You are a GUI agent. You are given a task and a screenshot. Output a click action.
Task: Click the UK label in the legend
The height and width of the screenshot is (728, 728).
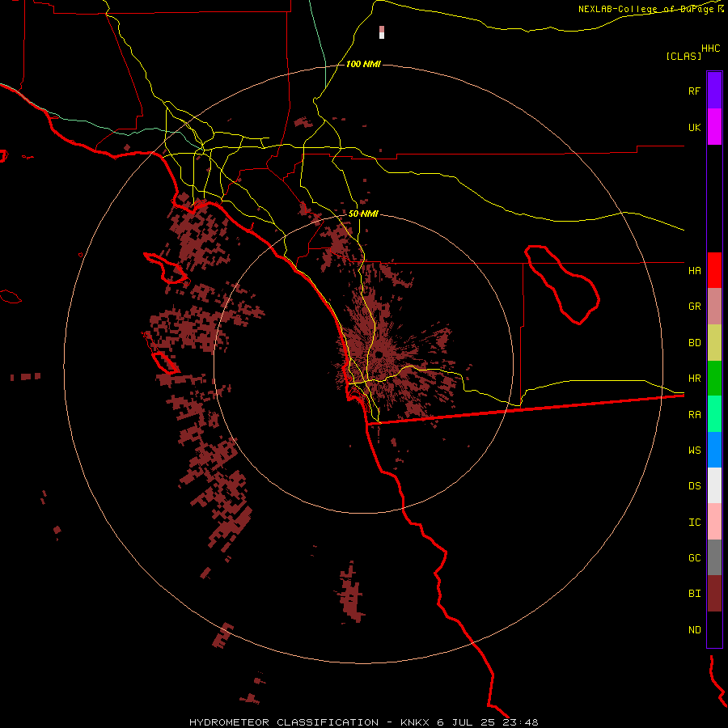pyautogui.click(x=694, y=128)
